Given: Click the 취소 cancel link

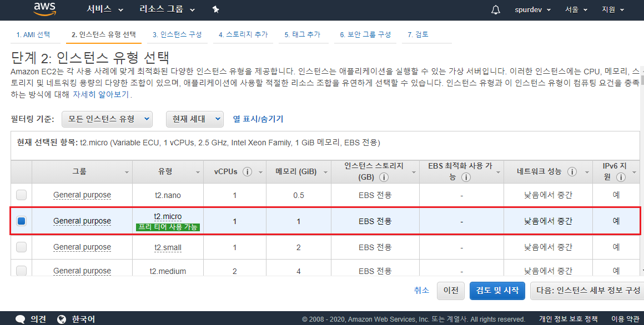Looking at the screenshot, I should coord(421,290).
